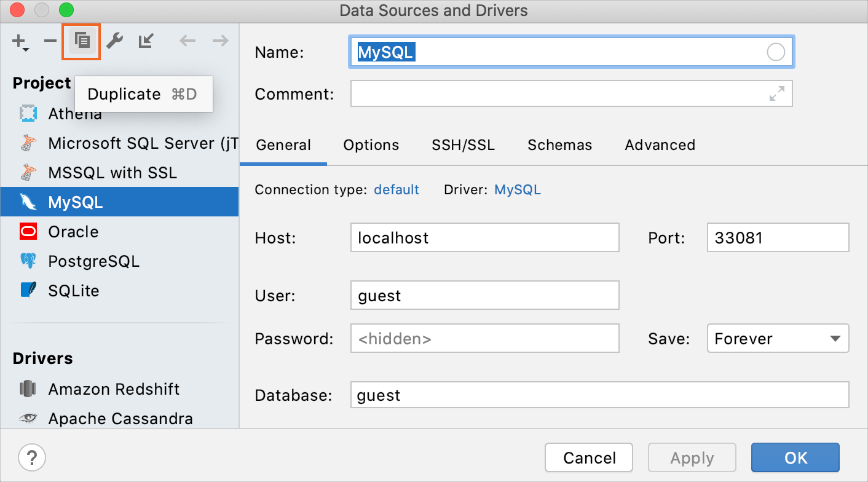Screen dimensions: 868x482
Task: Expand the Comment field editor arrow
Action: click(776, 93)
